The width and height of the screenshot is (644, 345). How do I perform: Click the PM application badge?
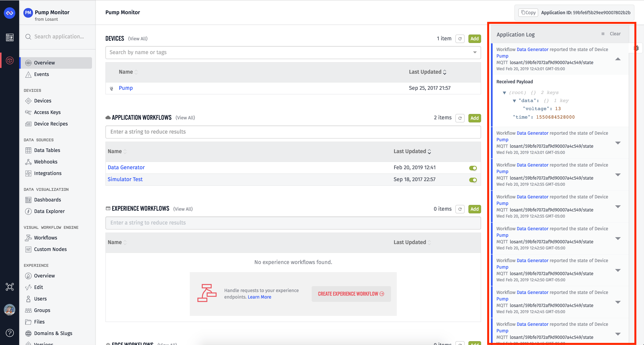28,13
